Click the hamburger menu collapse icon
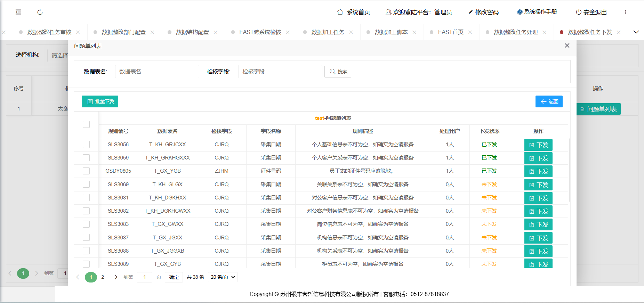The width and height of the screenshot is (644, 303). 18,12
